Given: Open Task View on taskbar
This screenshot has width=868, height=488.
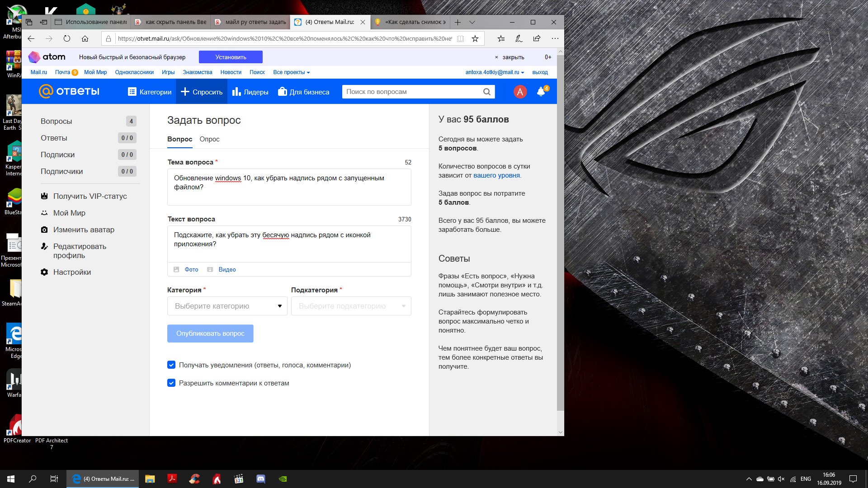Looking at the screenshot, I should (54, 479).
